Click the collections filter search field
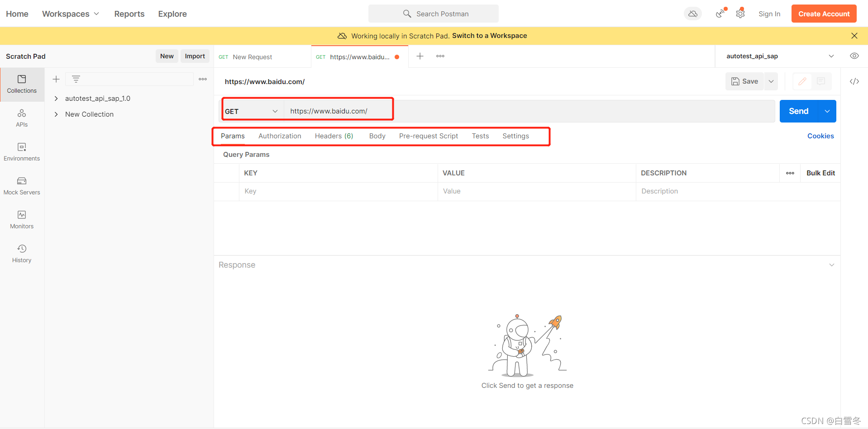This screenshot has width=868, height=429. click(129, 79)
